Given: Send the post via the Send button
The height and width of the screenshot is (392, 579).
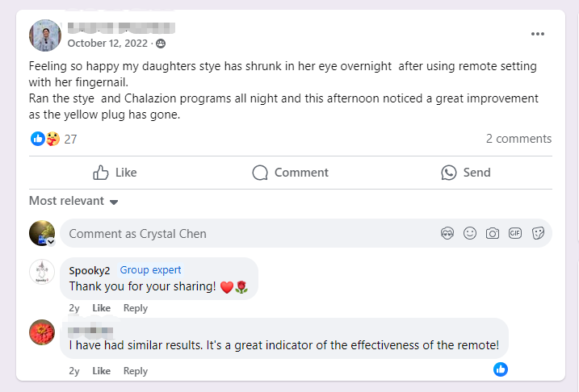Looking at the screenshot, I should (466, 172).
